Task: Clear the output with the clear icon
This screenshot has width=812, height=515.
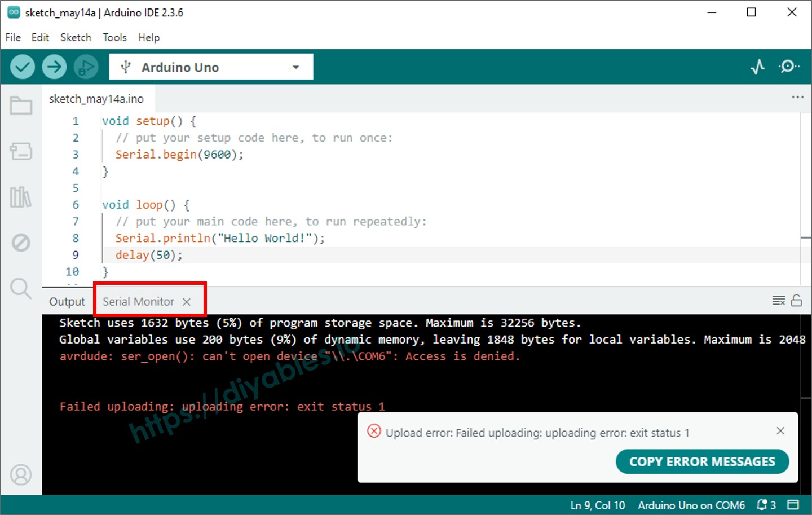Action: click(779, 301)
